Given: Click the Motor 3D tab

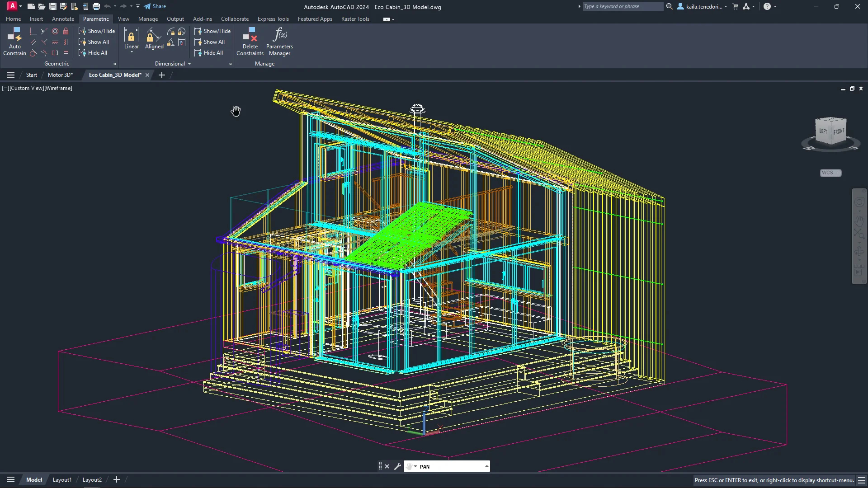Looking at the screenshot, I should 59,75.
